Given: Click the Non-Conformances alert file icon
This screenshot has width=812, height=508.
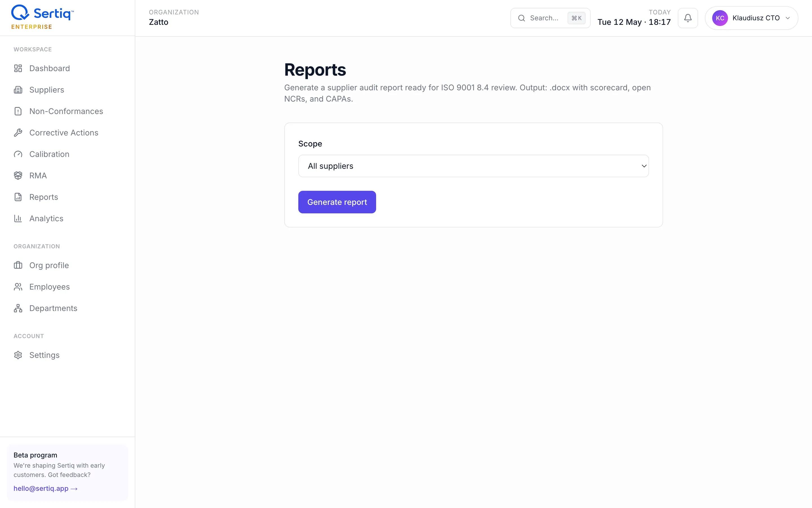Looking at the screenshot, I should [18, 111].
